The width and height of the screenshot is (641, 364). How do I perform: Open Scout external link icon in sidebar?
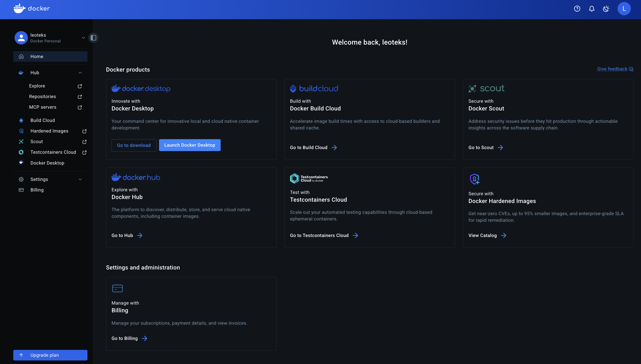pyautogui.click(x=85, y=142)
